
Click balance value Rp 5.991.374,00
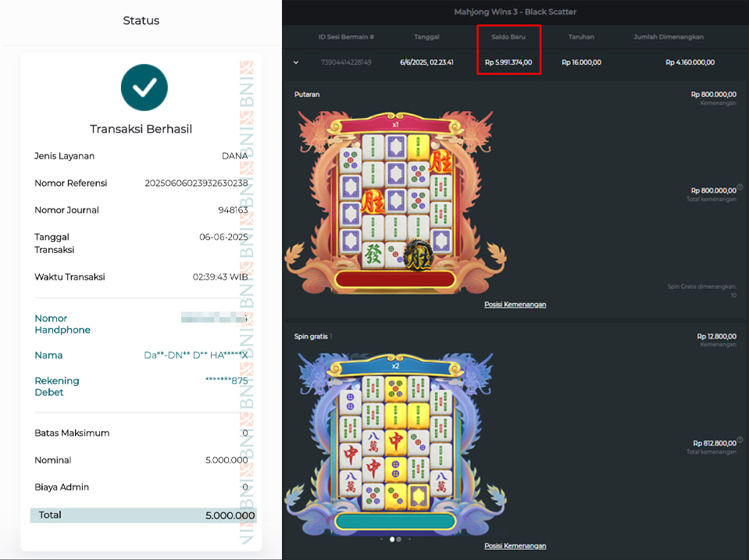click(x=508, y=62)
